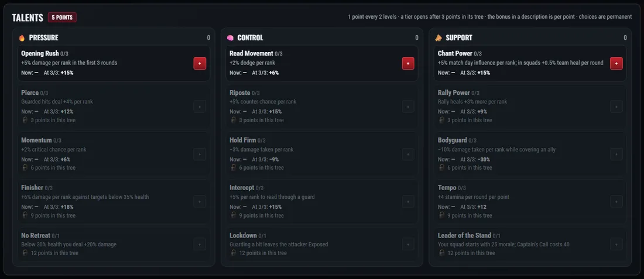Click the padlock icon under Tempo
The image size is (644, 279).
441,215
